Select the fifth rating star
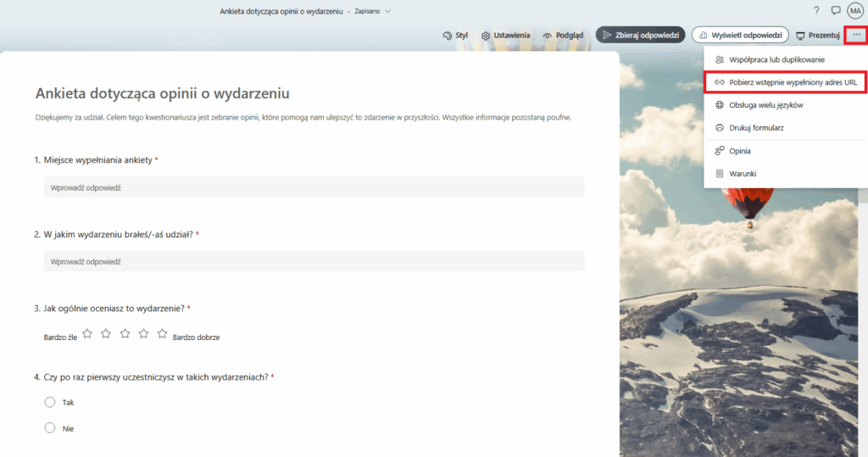 162,333
